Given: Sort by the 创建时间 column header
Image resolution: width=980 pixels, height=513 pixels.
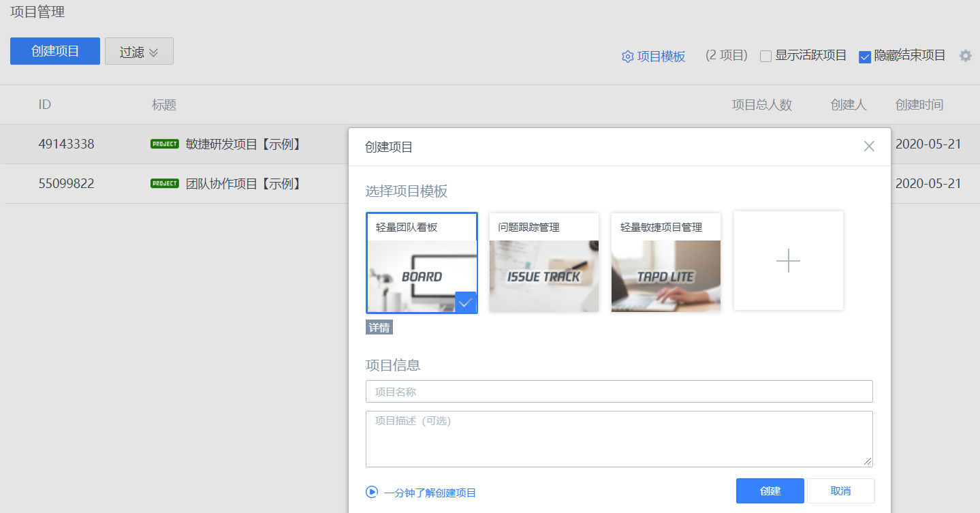Looking at the screenshot, I should click(x=919, y=105).
